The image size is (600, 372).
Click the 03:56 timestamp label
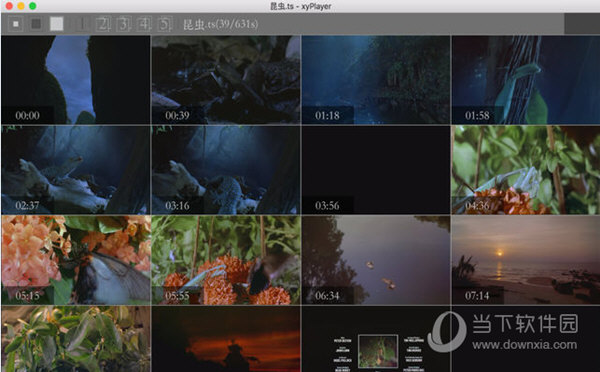coord(327,206)
